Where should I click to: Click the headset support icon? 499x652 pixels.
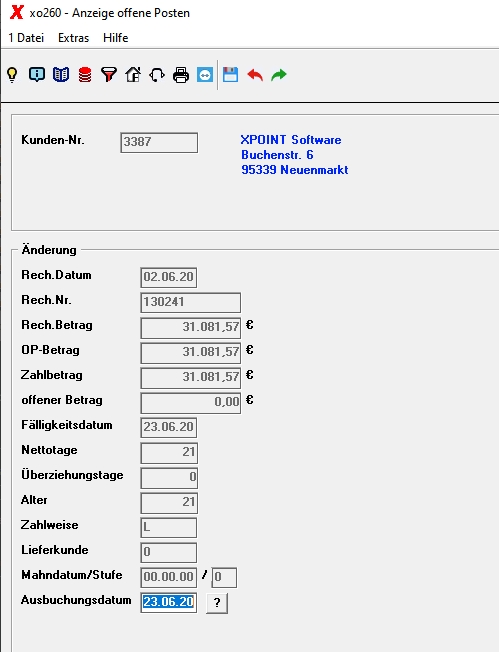[x=157, y=75]
